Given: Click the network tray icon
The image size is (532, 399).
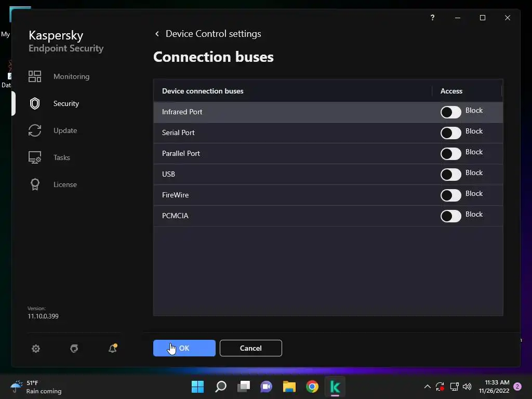Looking at the screenshot, I should click(454, 387).
